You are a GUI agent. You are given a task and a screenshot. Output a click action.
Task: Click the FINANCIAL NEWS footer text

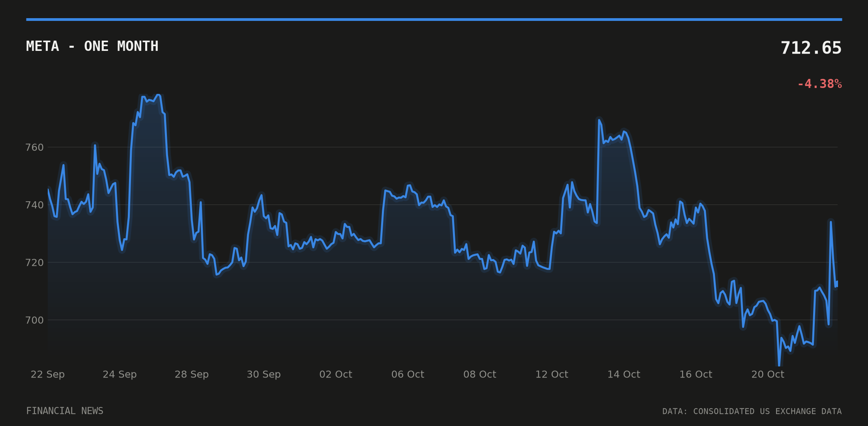[x=65, y=411]
